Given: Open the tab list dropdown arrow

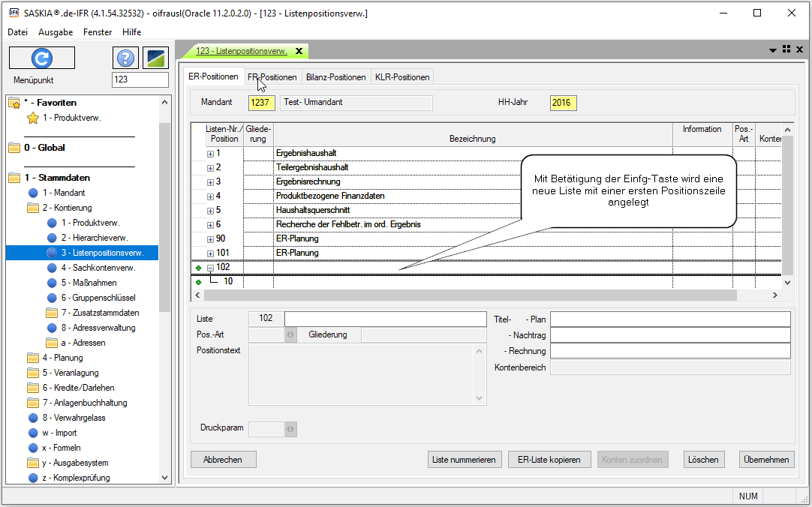Looking at the screenshot, I should point(773,50).
